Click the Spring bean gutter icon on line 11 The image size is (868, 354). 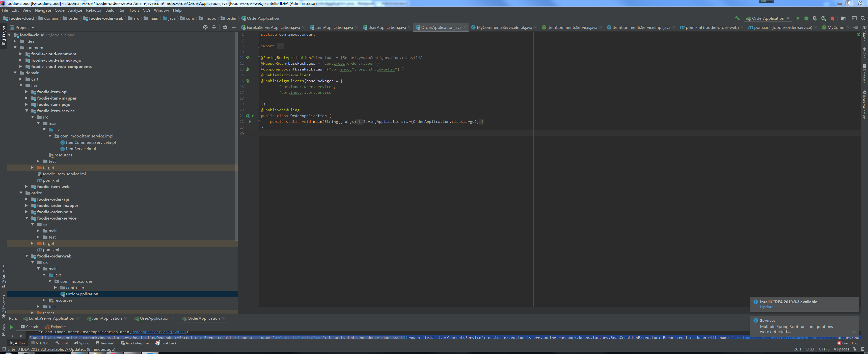[x=248, y=58]
